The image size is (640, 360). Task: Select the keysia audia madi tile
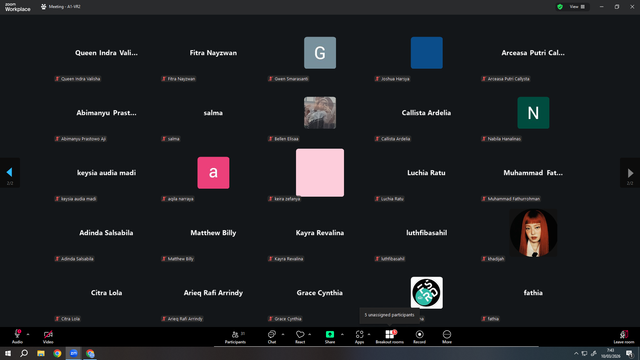pyautogui.click(x=106, y=173)
